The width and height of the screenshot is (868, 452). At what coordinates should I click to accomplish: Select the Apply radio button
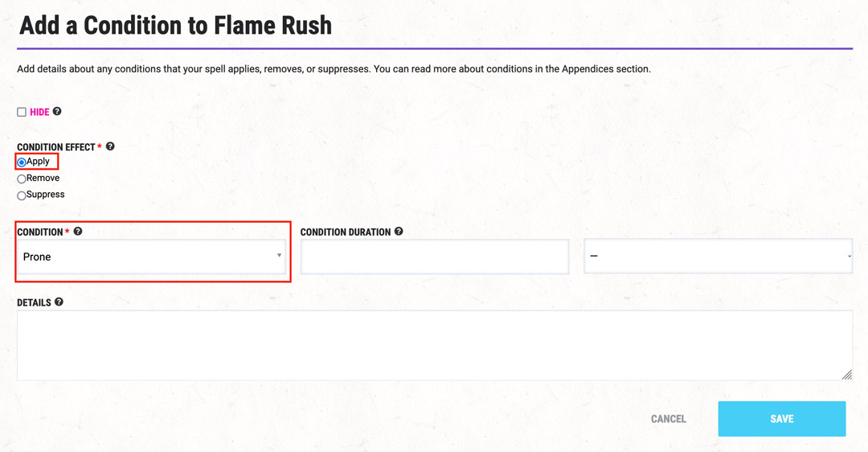[22, 162]
